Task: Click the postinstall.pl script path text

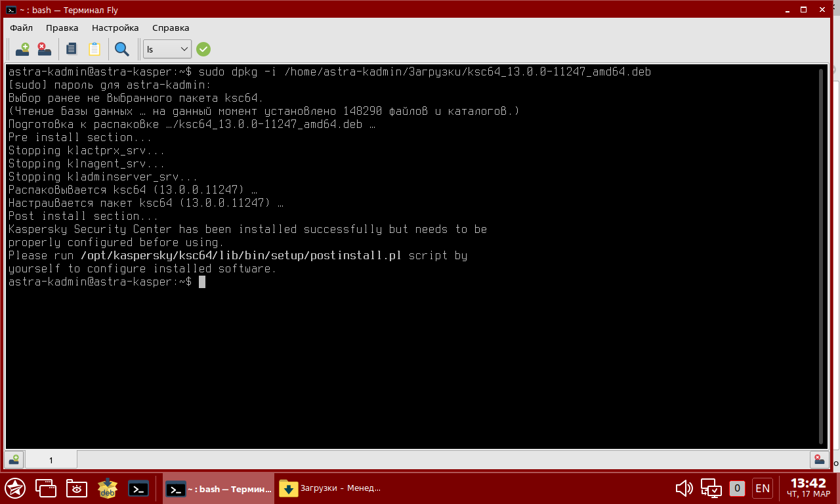Action: click(x=241, y=255)
